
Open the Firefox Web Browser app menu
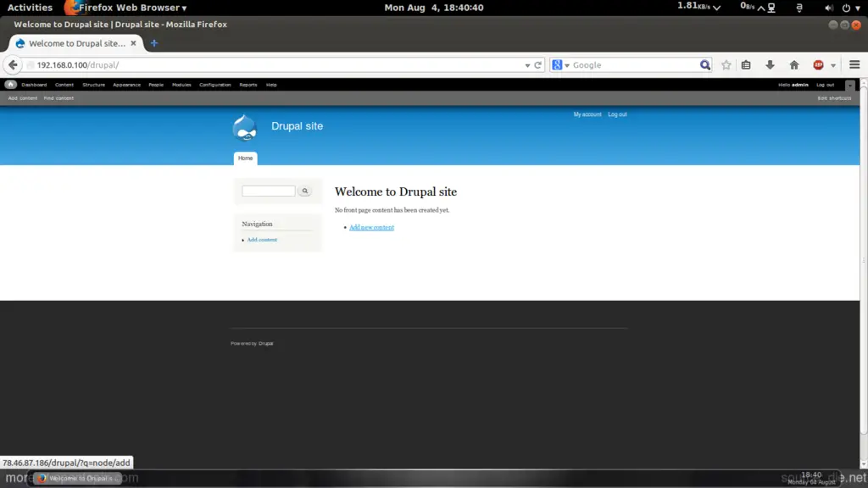[x=125, y=8]
